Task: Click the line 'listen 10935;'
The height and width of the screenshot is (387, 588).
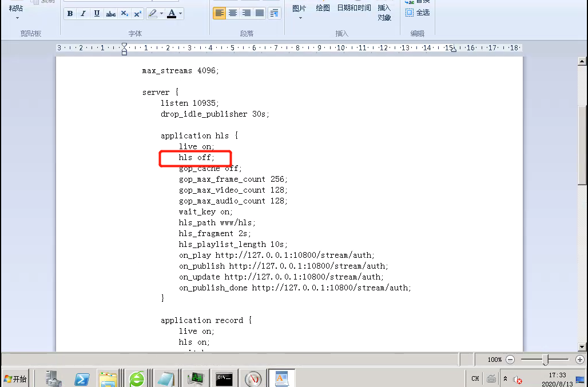Action: point(190,103)
